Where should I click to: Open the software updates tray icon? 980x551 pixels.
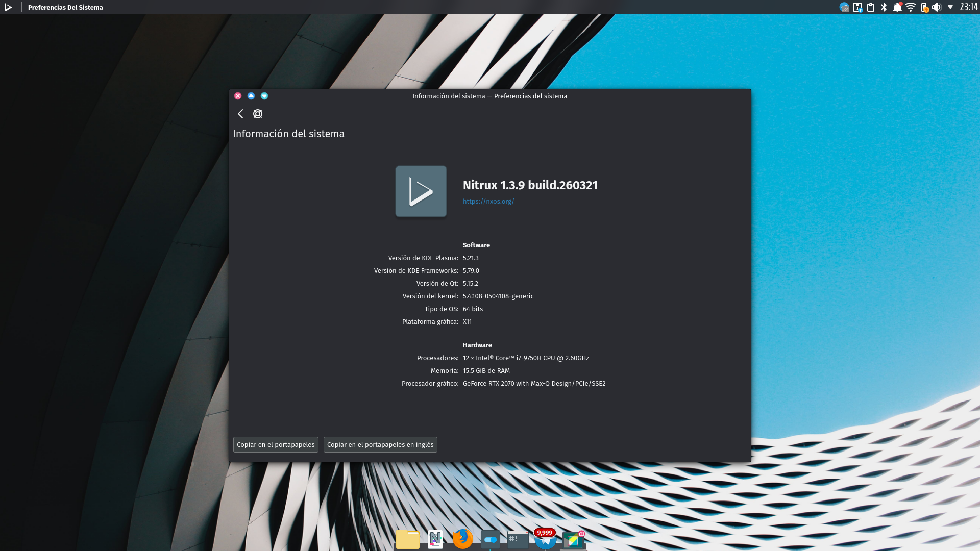tap(857, 7)
